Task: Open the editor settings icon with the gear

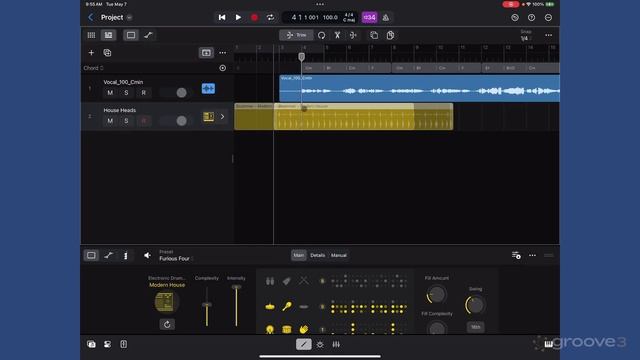Action: point(516,256)
